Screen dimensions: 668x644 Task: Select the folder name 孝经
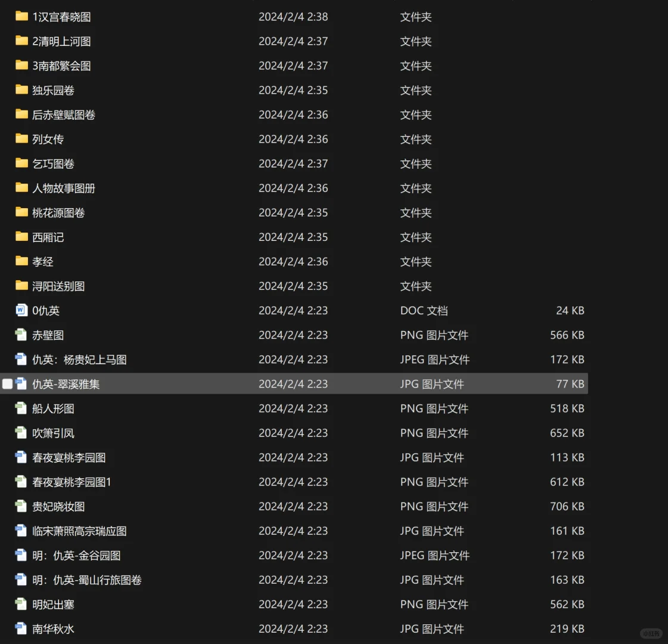[x=43, y=262]
